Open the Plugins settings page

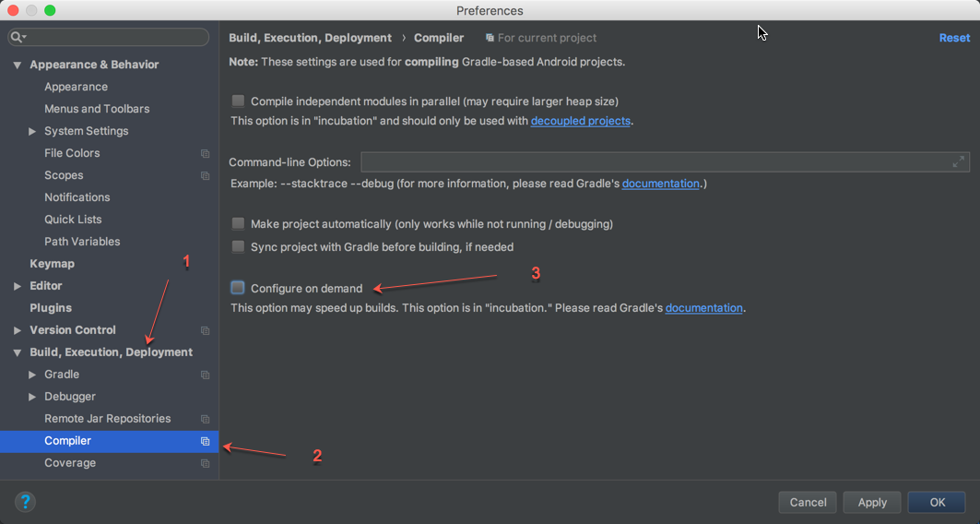tap(51, 307)
